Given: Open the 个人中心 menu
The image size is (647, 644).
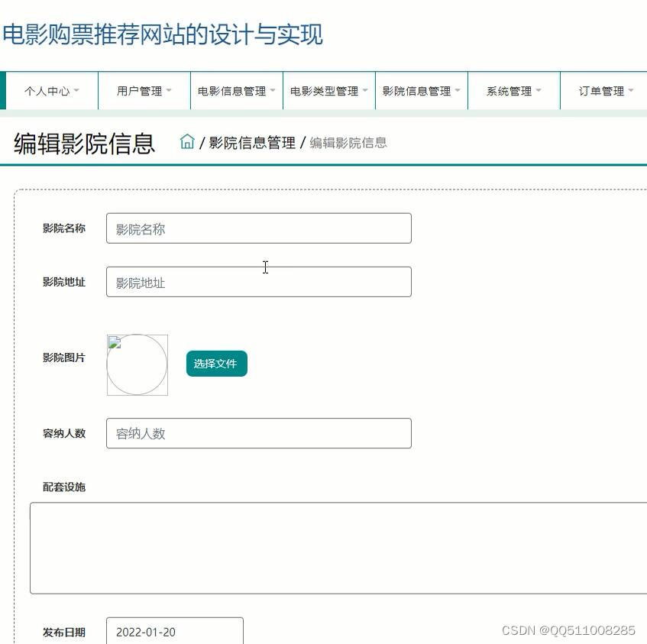Looking at the screenshot, I should (52, 91).
